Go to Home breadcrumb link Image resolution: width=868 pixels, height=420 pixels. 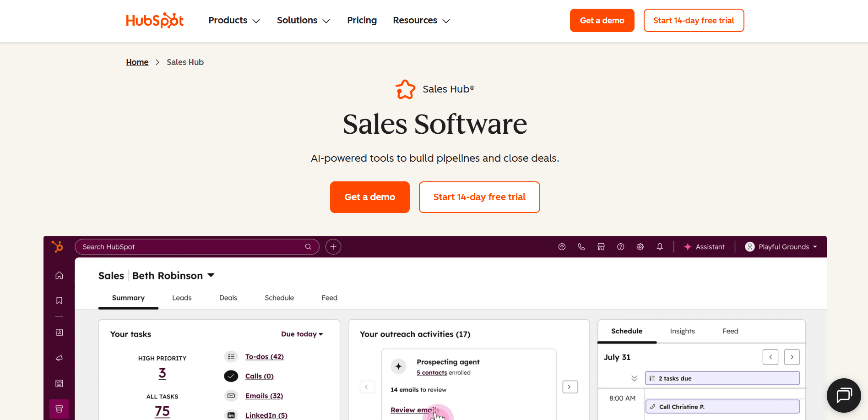click(x=137, y=62)
